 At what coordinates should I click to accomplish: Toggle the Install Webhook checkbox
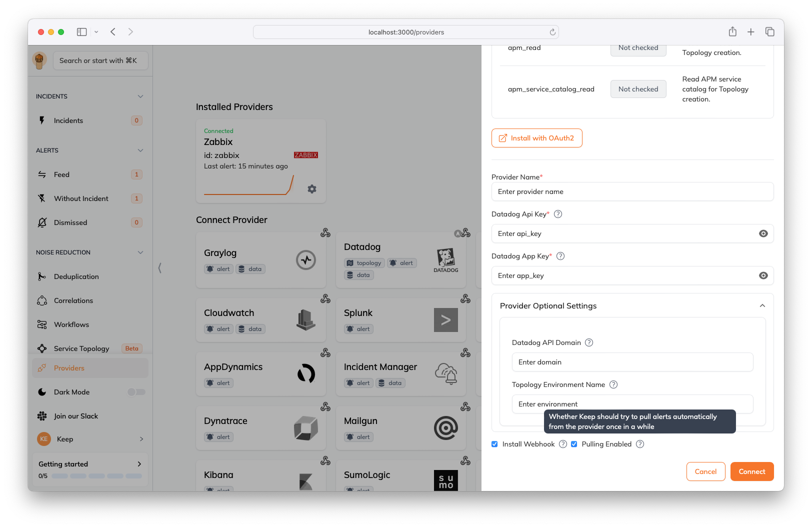tap(494, 444)
